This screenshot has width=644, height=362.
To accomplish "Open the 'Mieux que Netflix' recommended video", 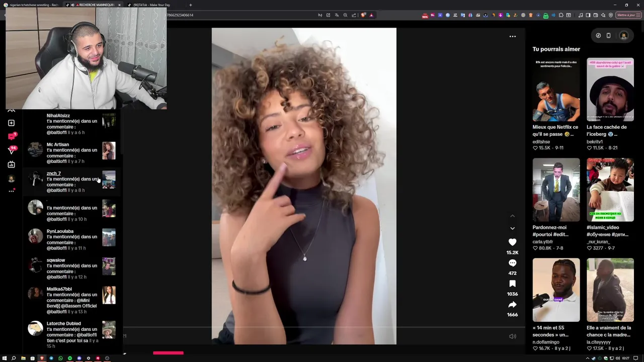I will tap(556, 89).
